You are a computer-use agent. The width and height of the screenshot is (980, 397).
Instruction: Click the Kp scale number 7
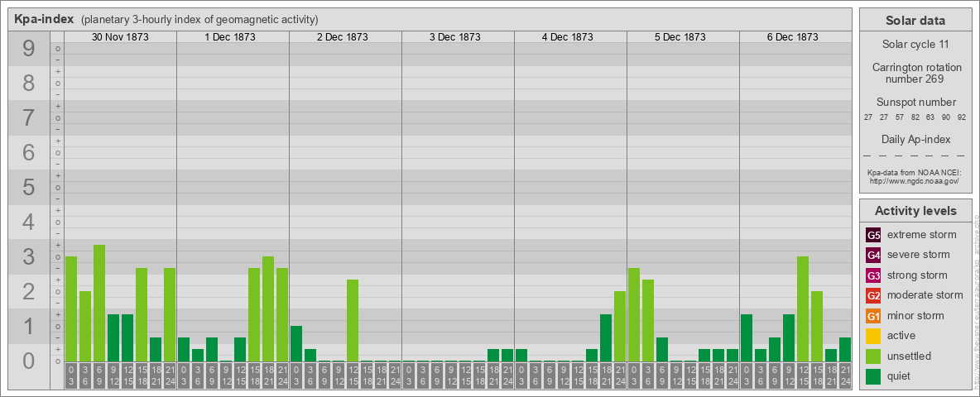pyautogui.click(x=28, y=118)
